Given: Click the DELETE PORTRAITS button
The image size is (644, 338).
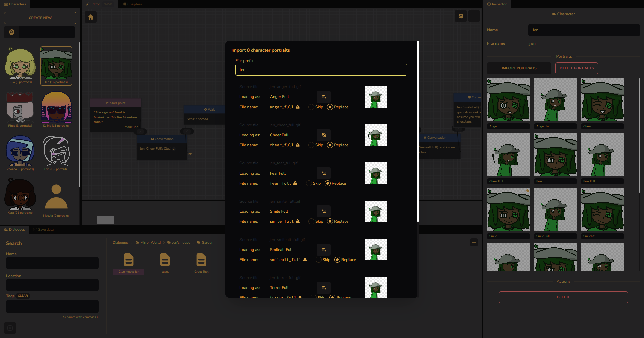Looking at the screenshot, I should coord(577,68).
